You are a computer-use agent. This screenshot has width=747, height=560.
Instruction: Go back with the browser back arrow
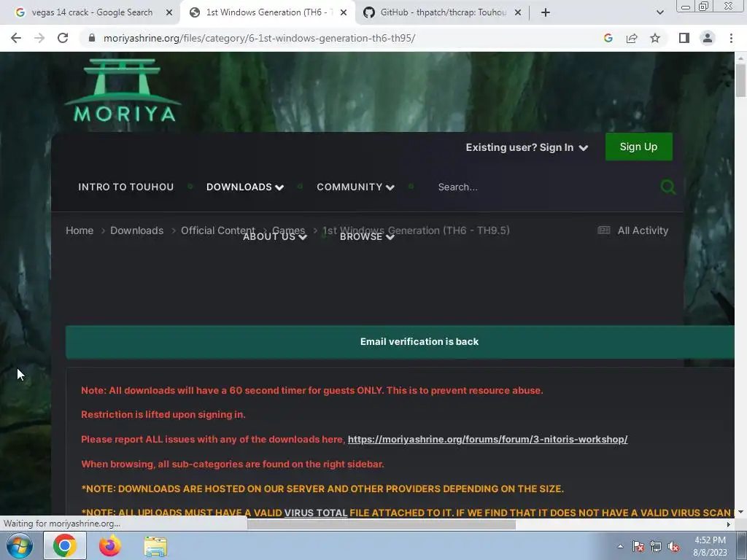click(x=16, y=38)
